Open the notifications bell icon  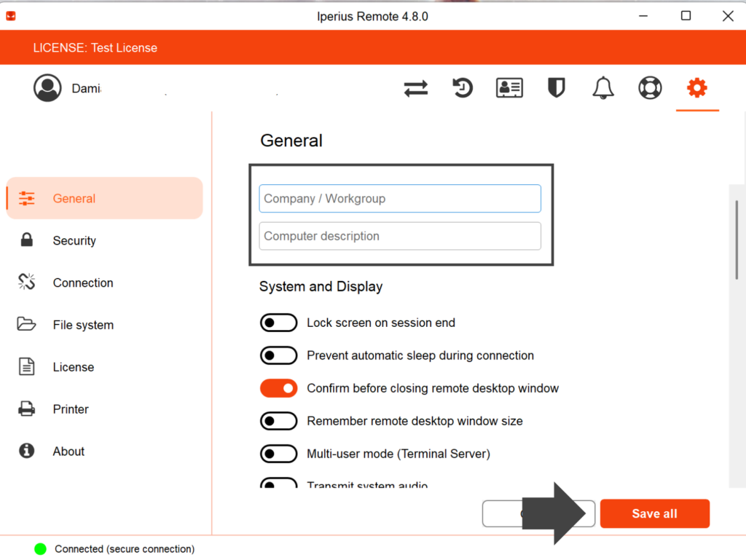[x=602, y=88]
